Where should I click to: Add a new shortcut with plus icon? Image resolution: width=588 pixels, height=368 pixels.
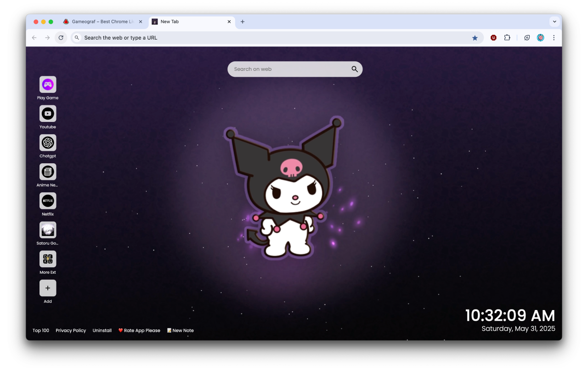[x=48, y=288]
